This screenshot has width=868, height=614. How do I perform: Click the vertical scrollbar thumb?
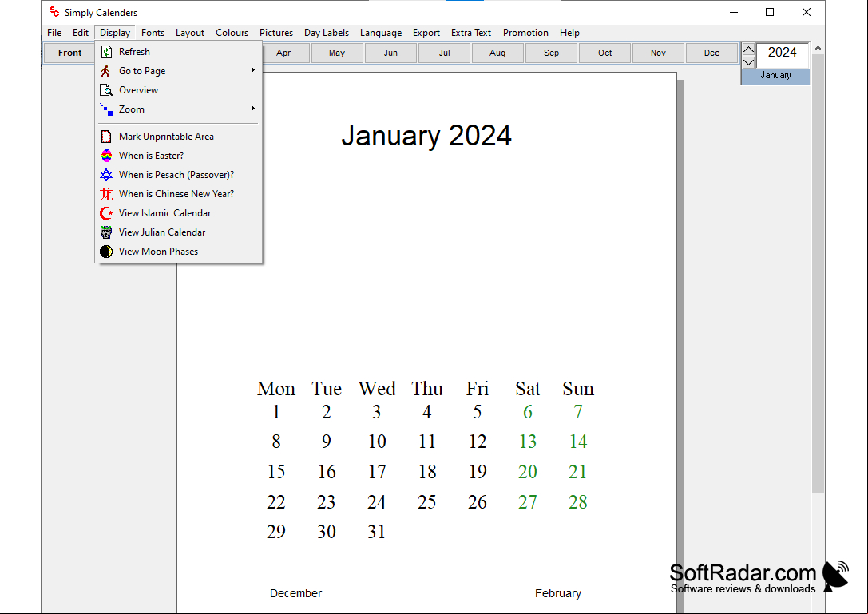point(818,274)
